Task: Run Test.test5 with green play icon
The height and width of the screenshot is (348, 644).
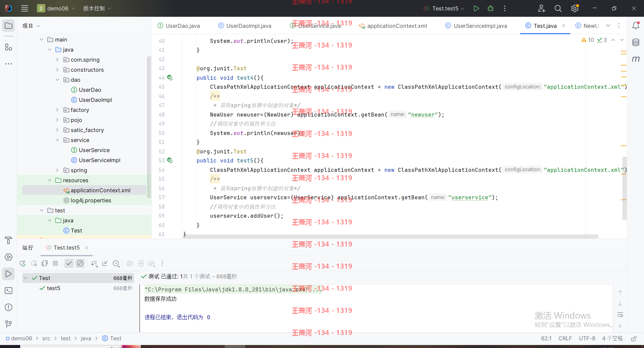Action: (476, 8)
